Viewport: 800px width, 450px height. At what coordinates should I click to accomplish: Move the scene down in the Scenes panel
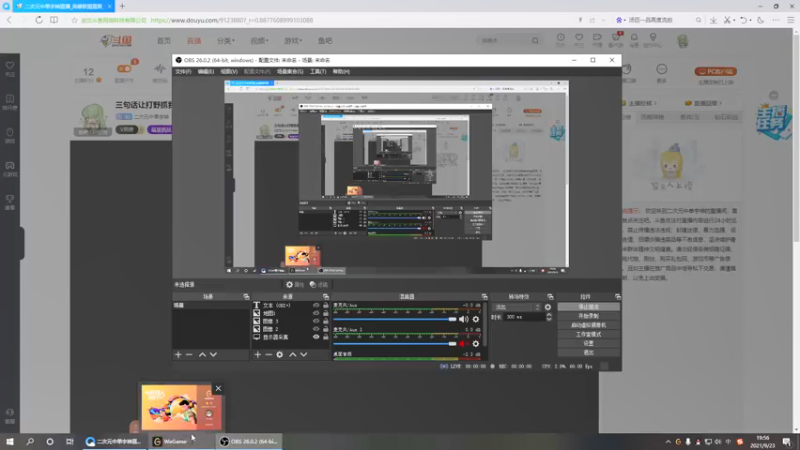click(x=213, y=355)
